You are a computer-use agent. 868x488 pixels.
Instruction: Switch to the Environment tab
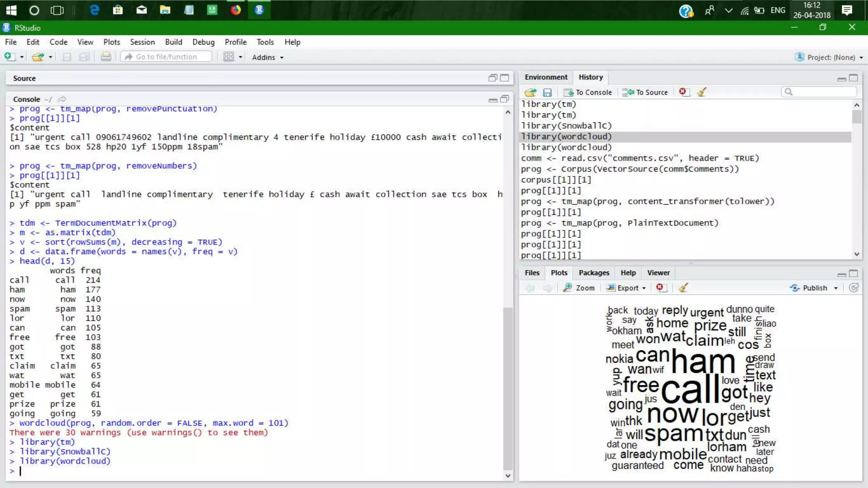click(x=546, y=77)
